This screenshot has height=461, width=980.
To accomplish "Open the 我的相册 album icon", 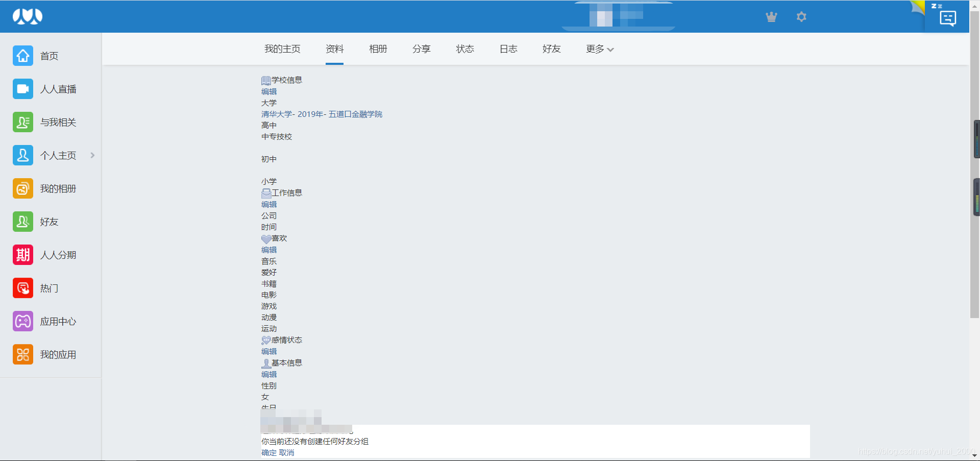I will pos(23,188).
